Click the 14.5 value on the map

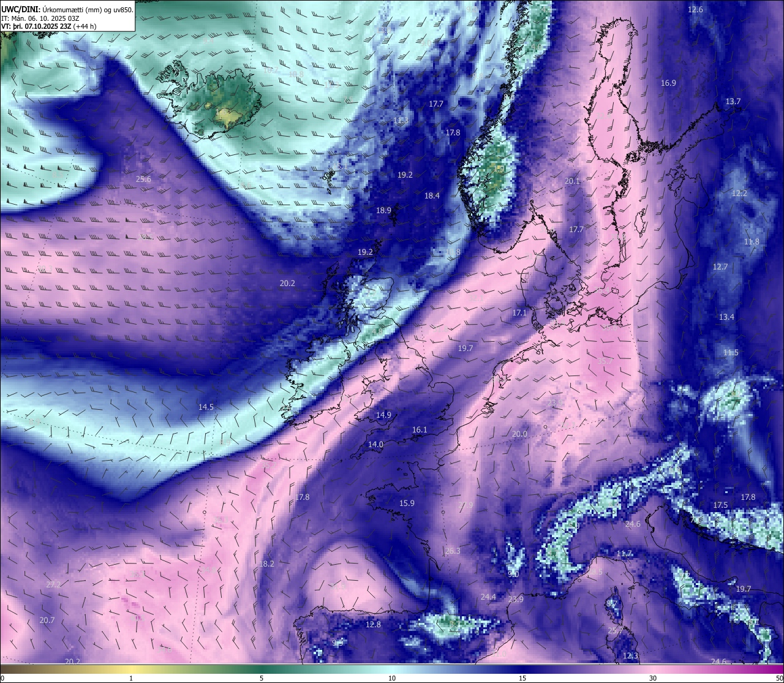[x=206, y=407]
